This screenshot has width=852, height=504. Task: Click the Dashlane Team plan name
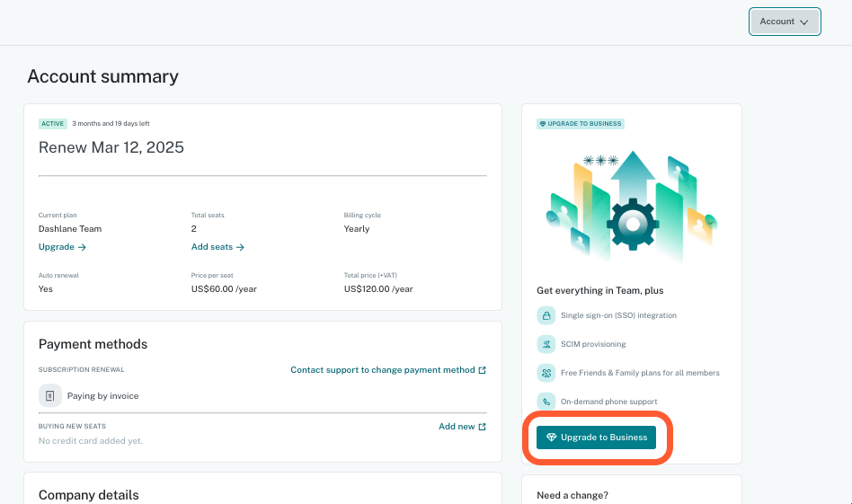pos(70,229)
